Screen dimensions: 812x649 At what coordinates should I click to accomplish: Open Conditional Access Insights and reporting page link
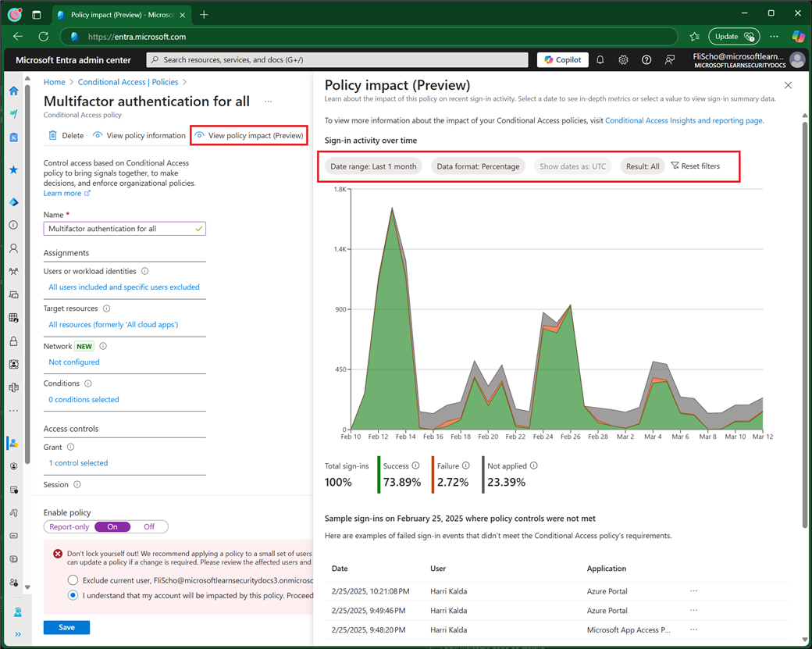click(683, 121)
